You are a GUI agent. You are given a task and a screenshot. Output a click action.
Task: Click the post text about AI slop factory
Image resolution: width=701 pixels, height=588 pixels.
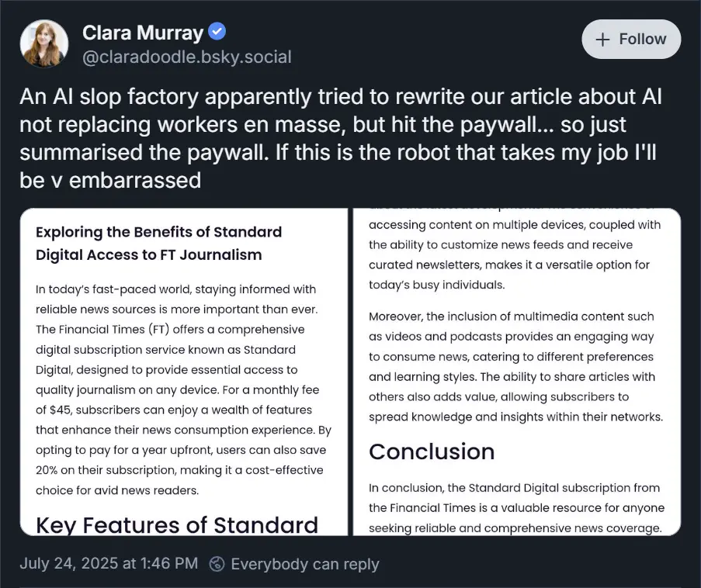341,139
